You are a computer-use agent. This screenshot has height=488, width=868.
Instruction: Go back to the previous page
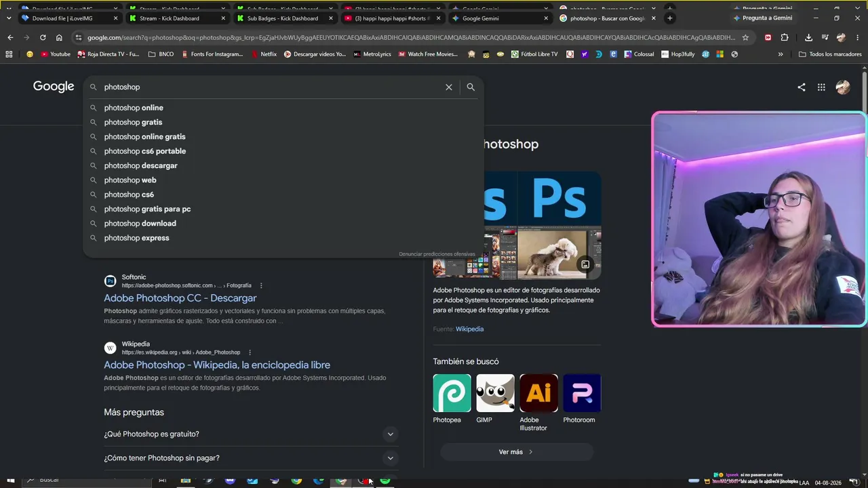[10, 37]
